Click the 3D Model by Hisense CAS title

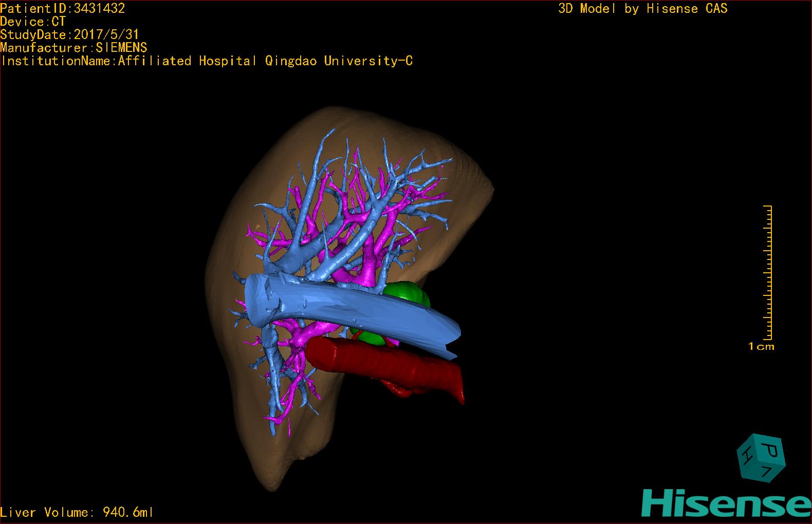coord(642,9)
